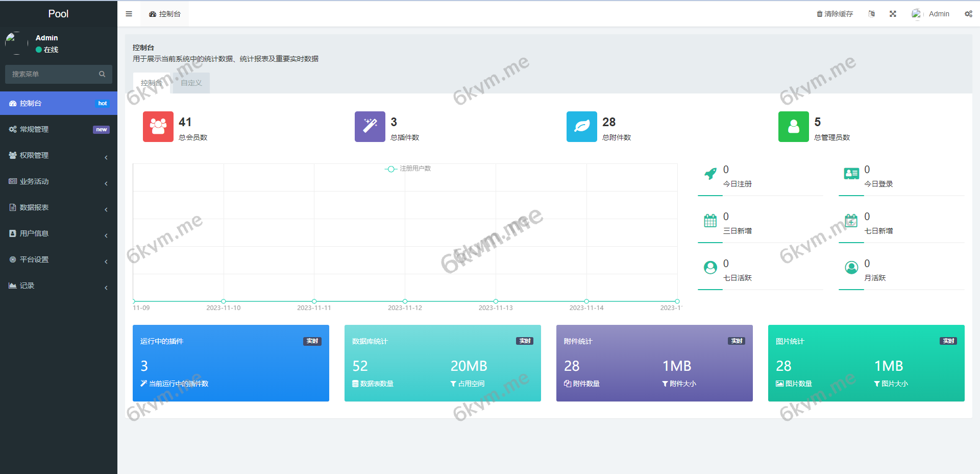The width and height of the screenshot is (980, 474).
Task: Click inside the 搜索菜单 search field
Action: point(51,74)
